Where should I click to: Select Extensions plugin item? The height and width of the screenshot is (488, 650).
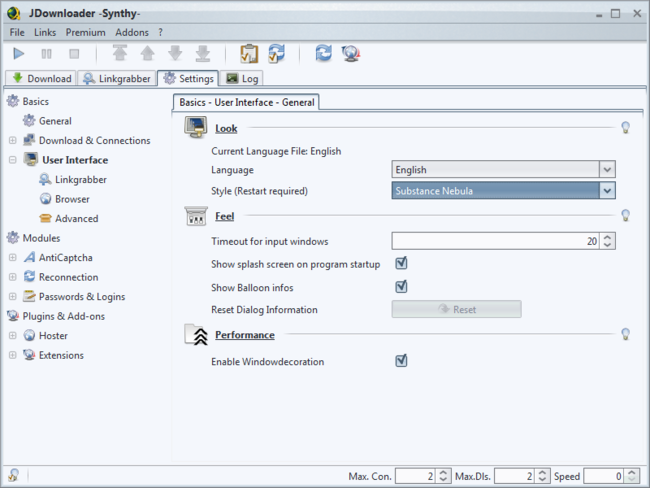tap(53, 355)
